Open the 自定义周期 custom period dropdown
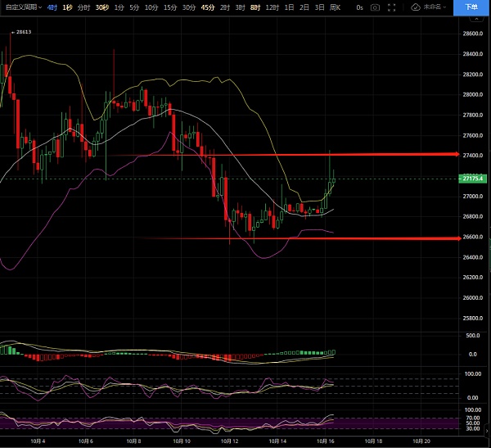 click(x=22, y=7)
